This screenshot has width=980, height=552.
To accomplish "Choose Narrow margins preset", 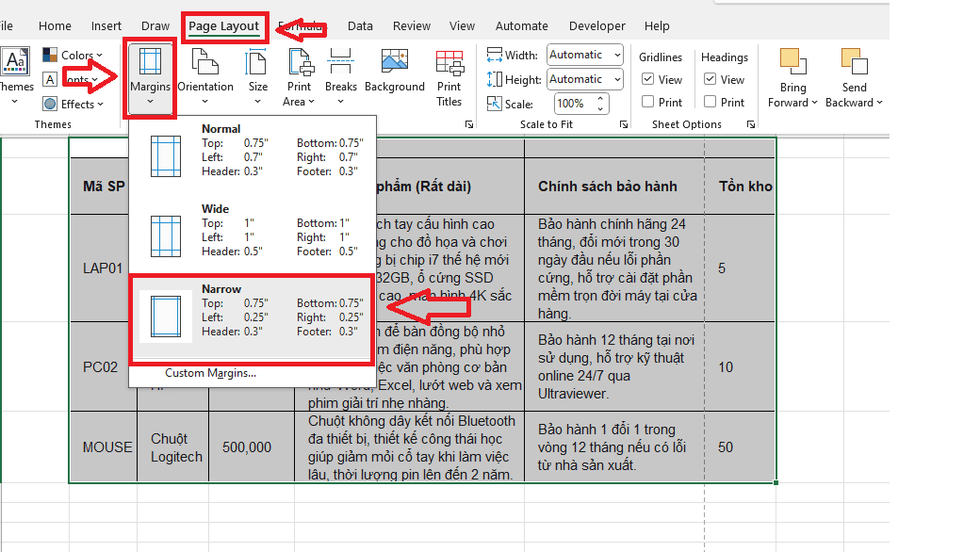I will [x=253, y=316].
